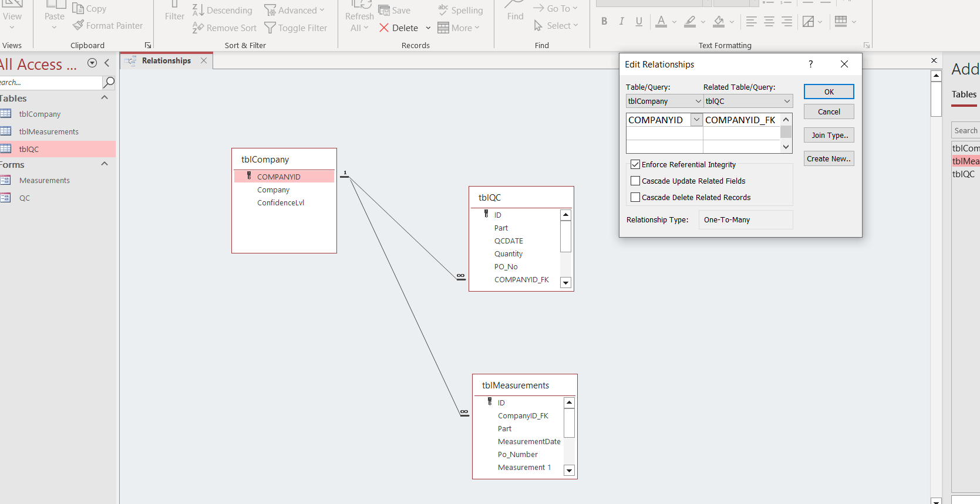Collapse the Tables group in navigation pane

point(105,98)
